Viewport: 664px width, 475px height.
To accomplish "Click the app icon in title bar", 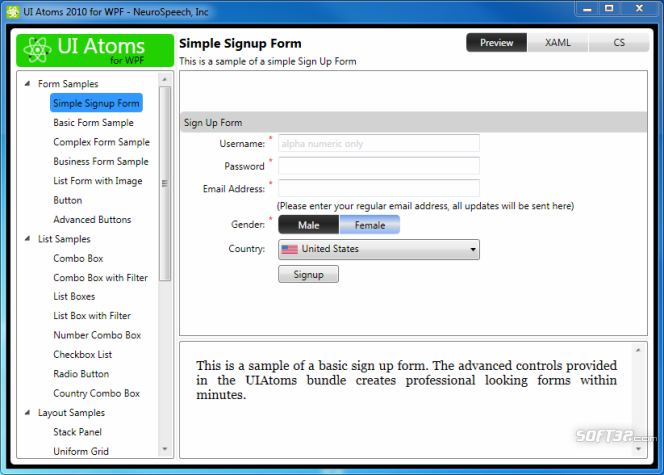I will pyautogui.click(x=13, y=12).
